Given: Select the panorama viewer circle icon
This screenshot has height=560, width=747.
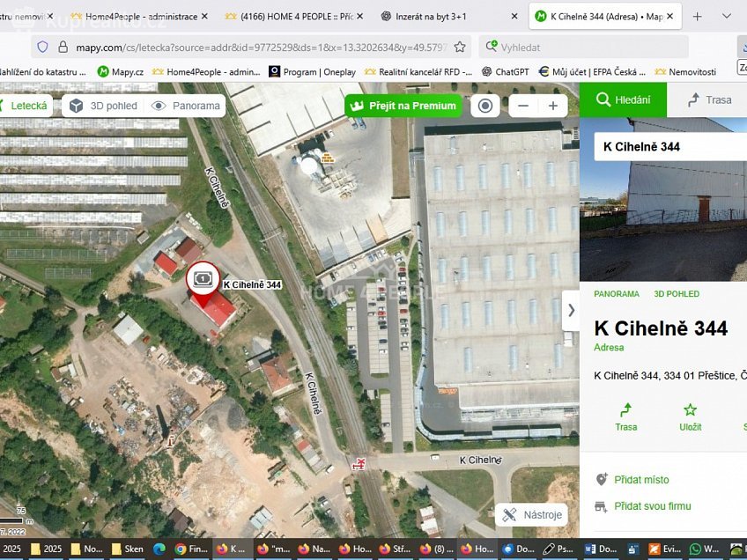Looking at the screenshot, I should click(484, 105).
